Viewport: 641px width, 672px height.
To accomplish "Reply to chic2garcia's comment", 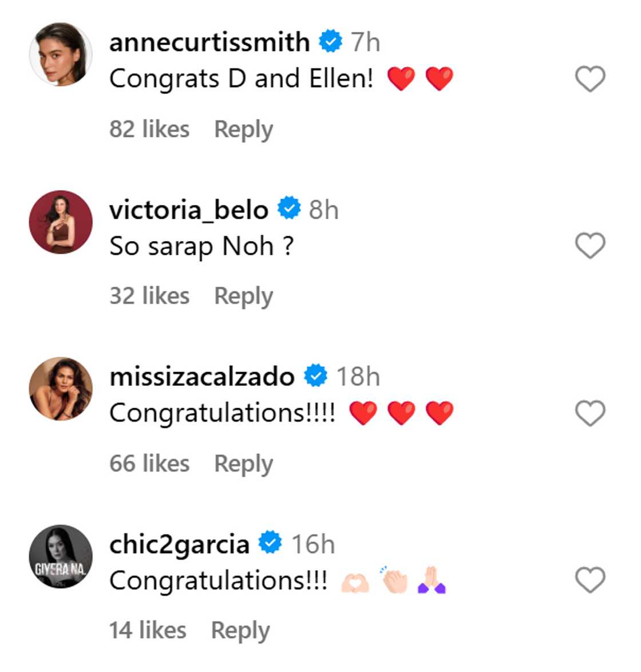I will pos(240,631).
